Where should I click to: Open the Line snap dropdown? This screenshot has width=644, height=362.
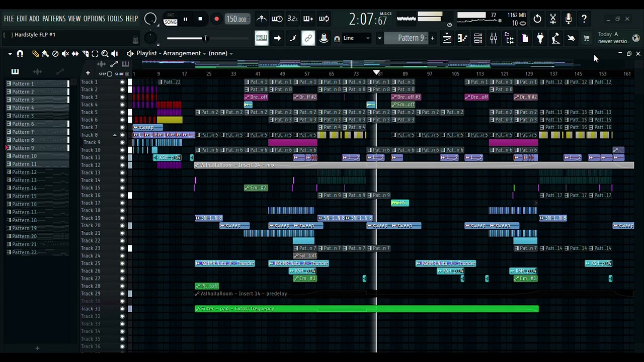click(357, 38)
